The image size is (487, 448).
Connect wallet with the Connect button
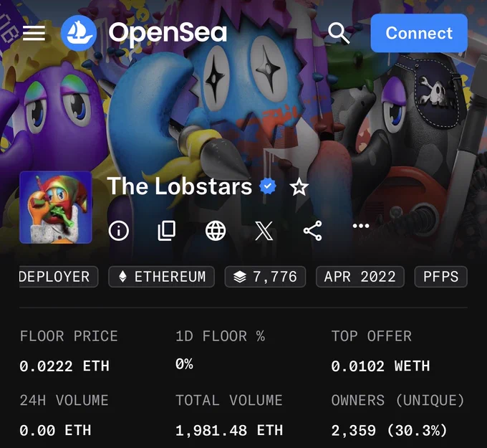419,33
